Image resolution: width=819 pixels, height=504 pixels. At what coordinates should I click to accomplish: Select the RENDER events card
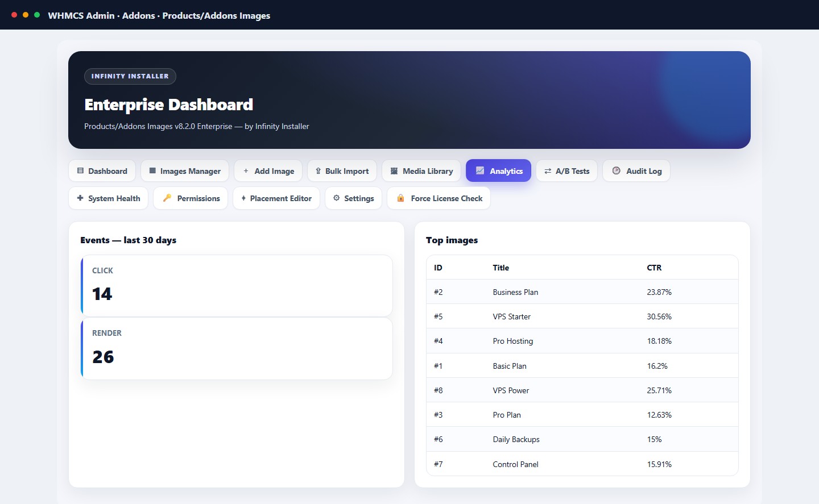[237, 348]
